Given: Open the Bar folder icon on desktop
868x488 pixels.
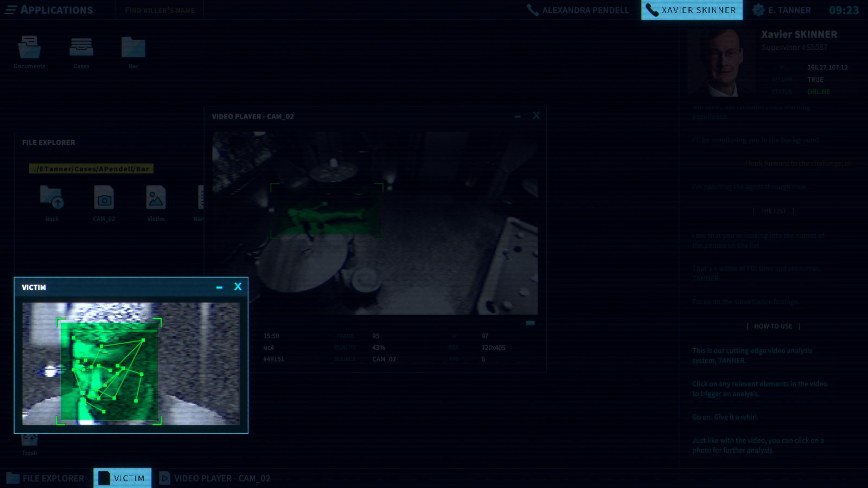Looking at the screenshot, I should [x=133, y=49].
